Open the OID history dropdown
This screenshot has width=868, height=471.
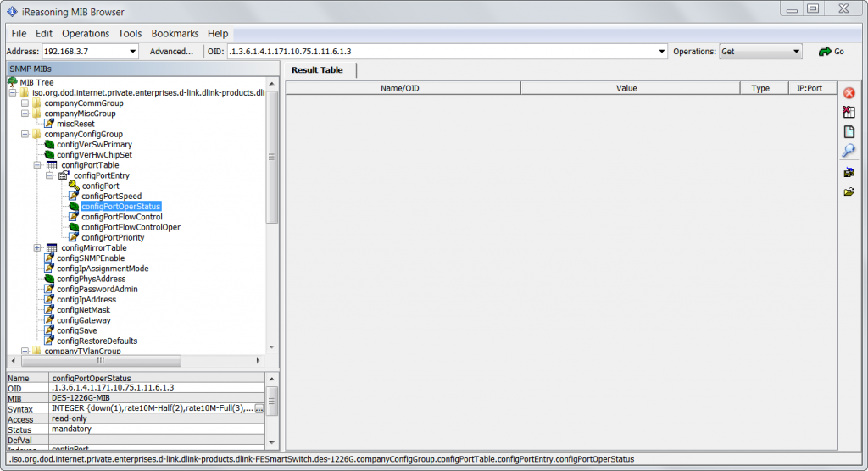tap(661, 52)
